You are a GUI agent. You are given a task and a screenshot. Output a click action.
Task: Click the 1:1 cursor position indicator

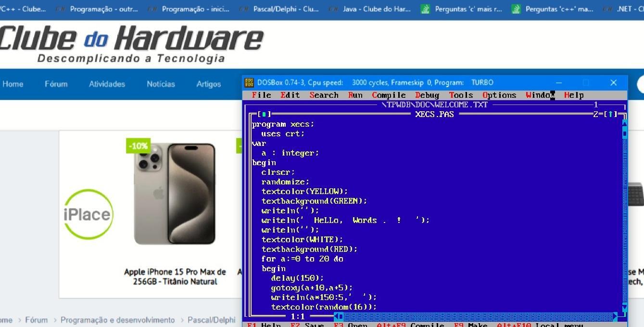(298, 316)
